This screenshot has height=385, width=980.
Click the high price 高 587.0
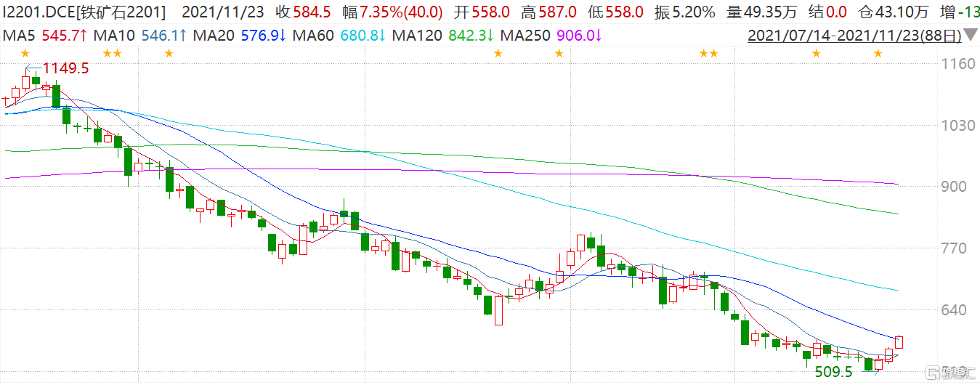tap(549, 12)
